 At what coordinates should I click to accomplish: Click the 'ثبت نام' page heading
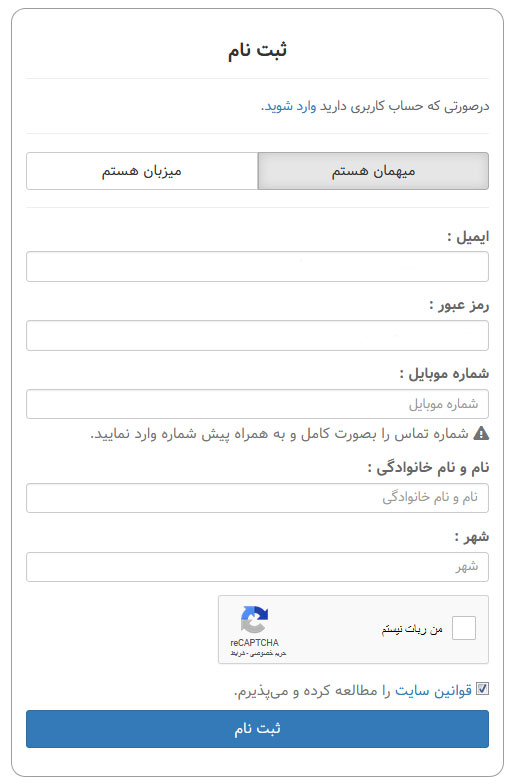coord(257,50)
